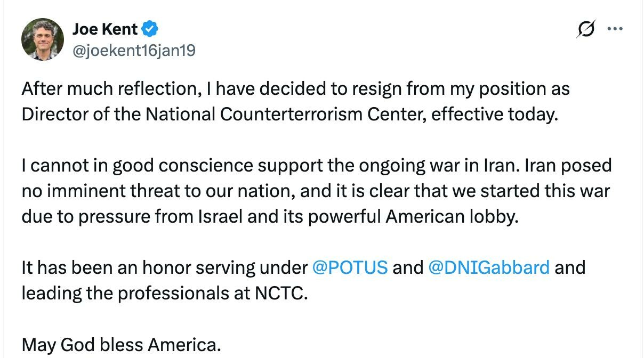Click the phrase "It has been an honor"
Image resolution: width=644 pixels, height=358 pixels.
105,267
